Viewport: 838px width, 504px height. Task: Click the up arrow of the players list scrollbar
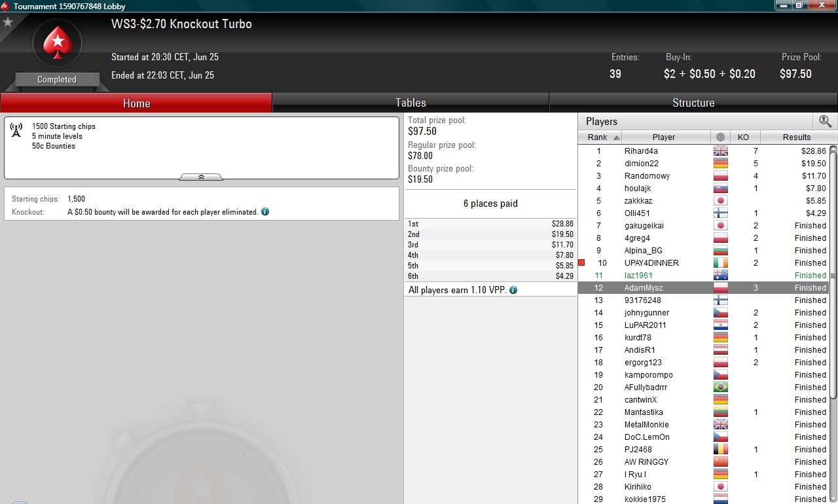tap(833, 149)
